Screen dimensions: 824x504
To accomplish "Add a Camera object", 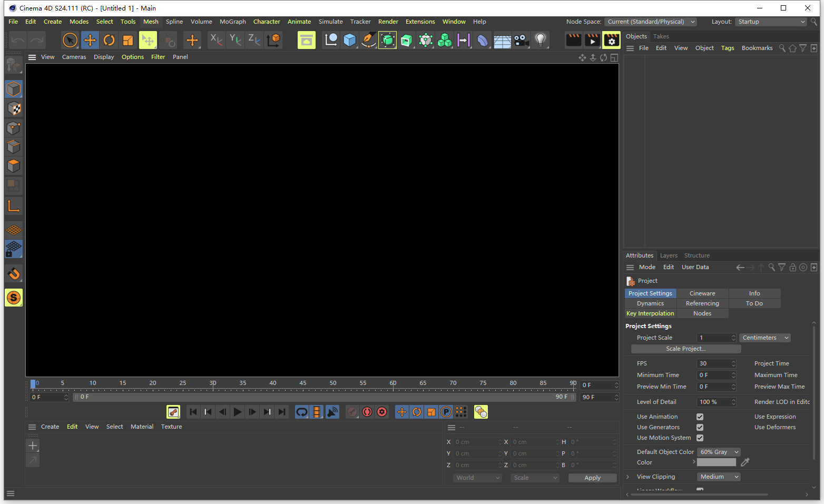I will tap(521, 40).
